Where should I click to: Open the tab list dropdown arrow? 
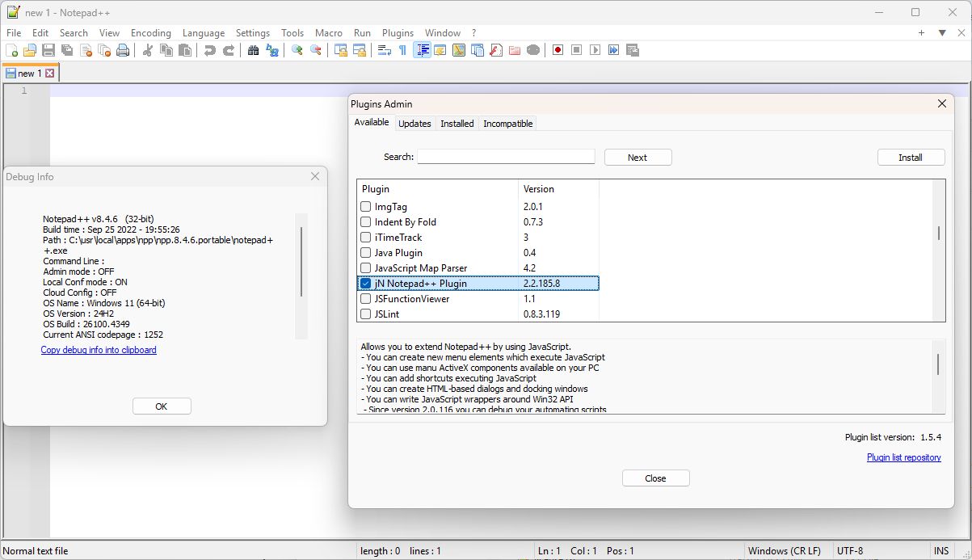[x=942, y=33]
